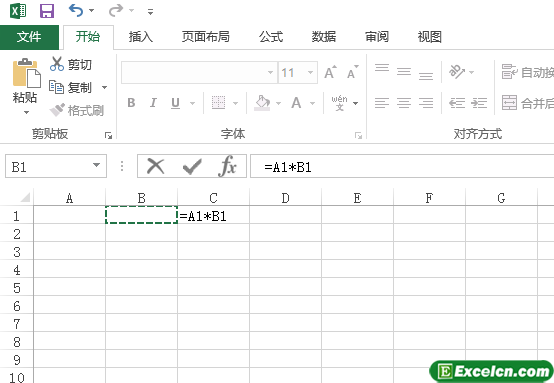Viewport: 554px width, 383px height.
Task: Expand the Copy options dropdown arrow
Action: [105, 87]
